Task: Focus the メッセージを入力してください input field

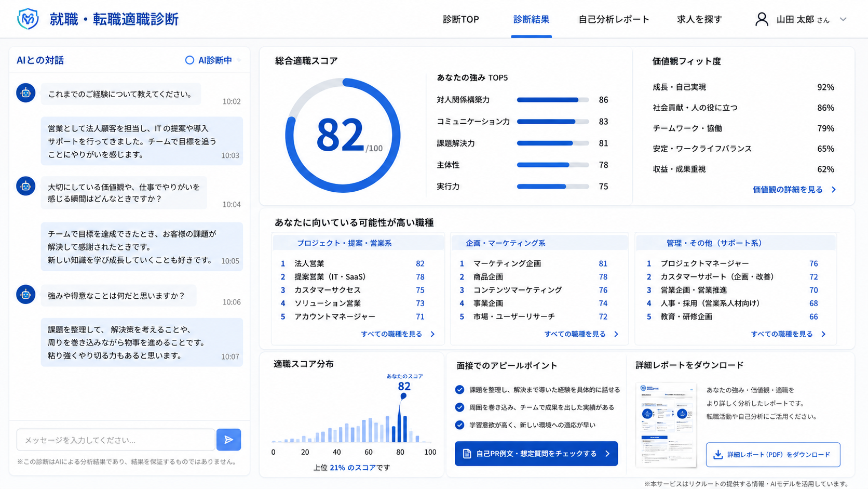Action: click(x=116, y=440)
